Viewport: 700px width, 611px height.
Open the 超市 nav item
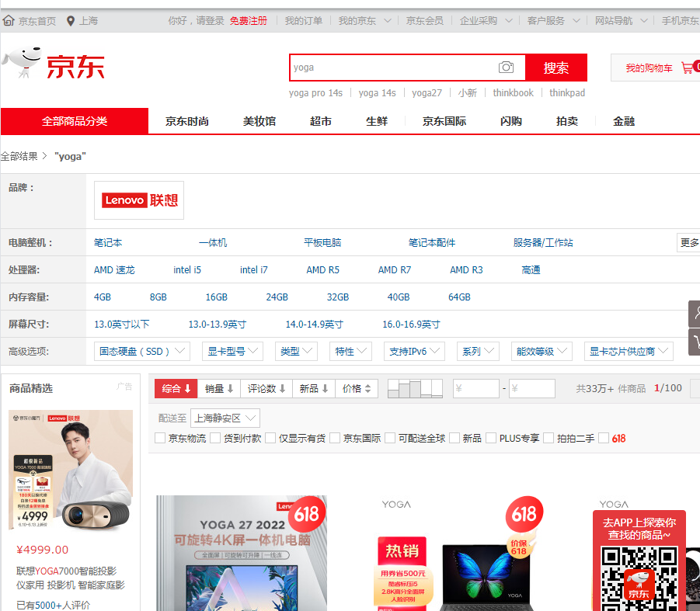click(321, 121)
